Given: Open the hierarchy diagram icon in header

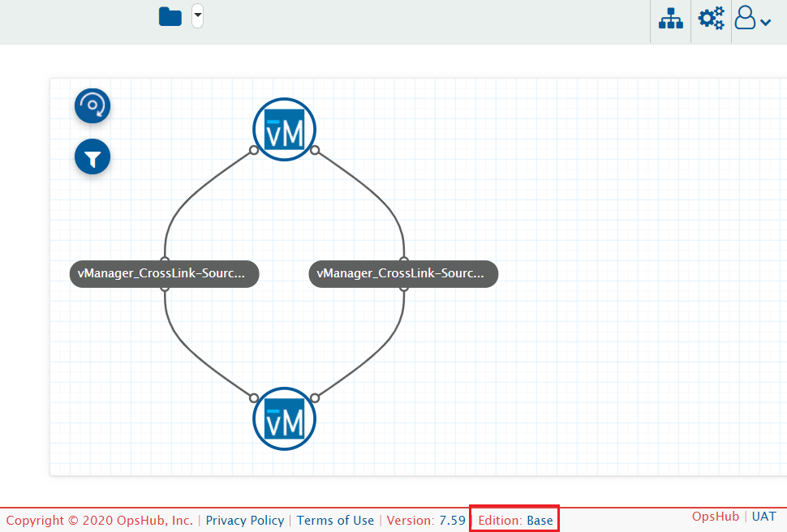Looking at the screenshot, I should point(670,19).
